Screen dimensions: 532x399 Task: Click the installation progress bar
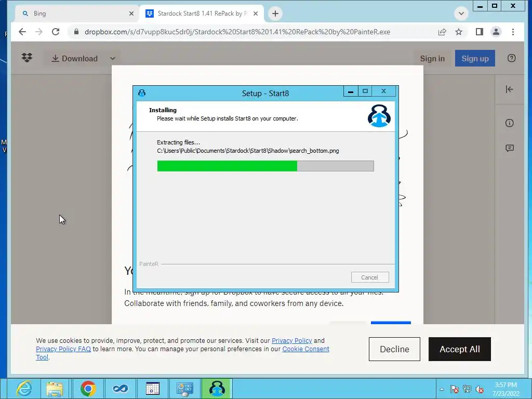click(x=265, y=166)
